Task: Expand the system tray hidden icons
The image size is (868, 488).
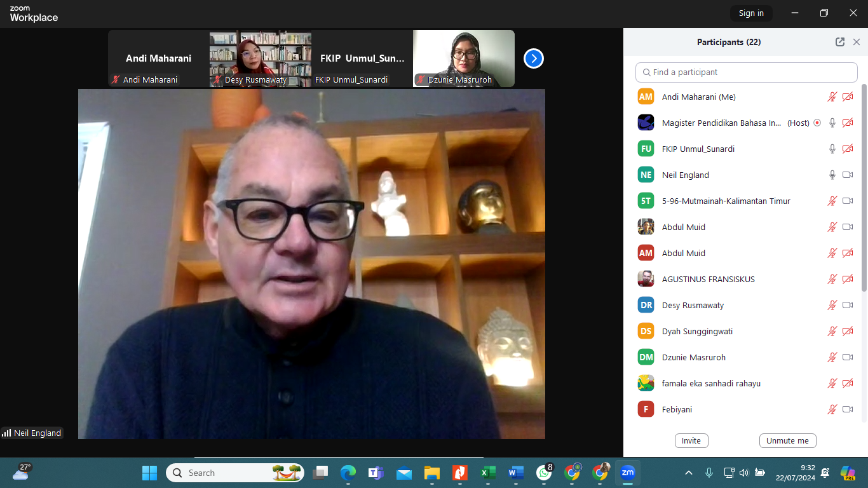Action: (x=689, y=473)
